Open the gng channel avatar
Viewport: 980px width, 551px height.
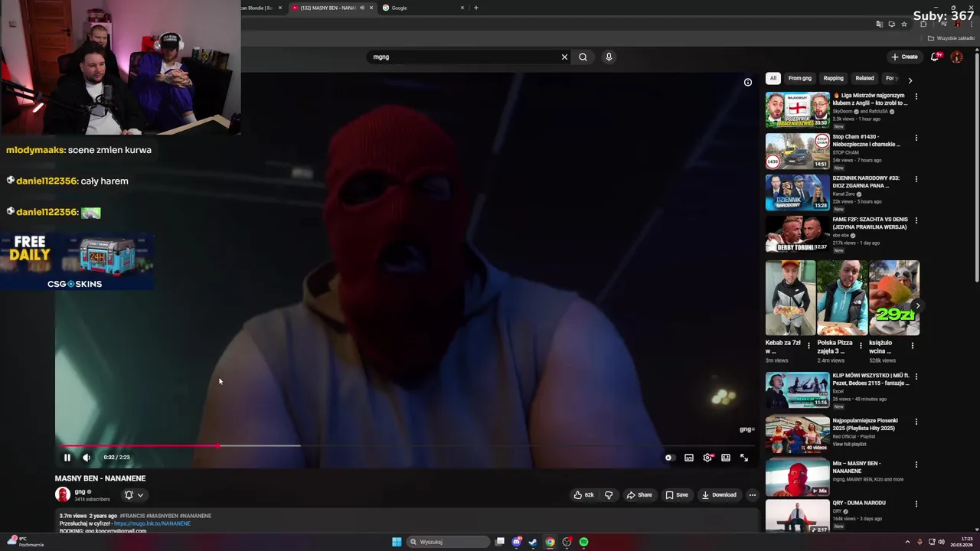click(63, 495)
